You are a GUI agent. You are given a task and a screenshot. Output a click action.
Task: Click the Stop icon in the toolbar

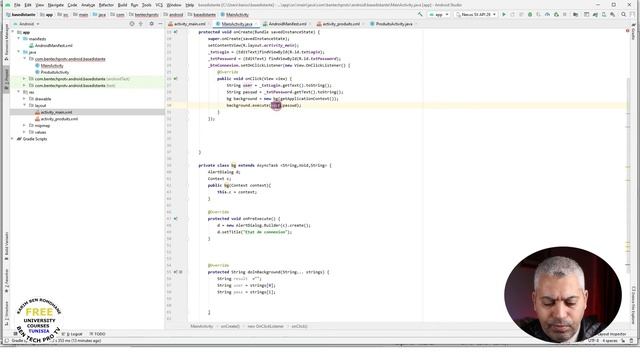[565, 14]
